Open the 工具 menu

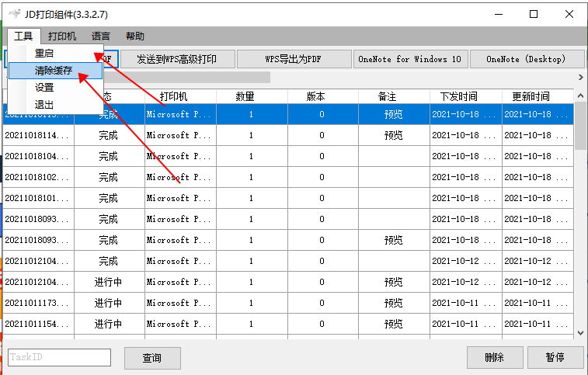pyautogui.click(x=23, y=36)
